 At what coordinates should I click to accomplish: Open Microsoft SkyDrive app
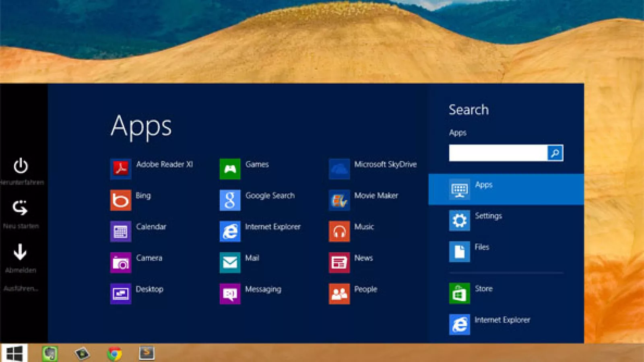(x=339, y=169)
